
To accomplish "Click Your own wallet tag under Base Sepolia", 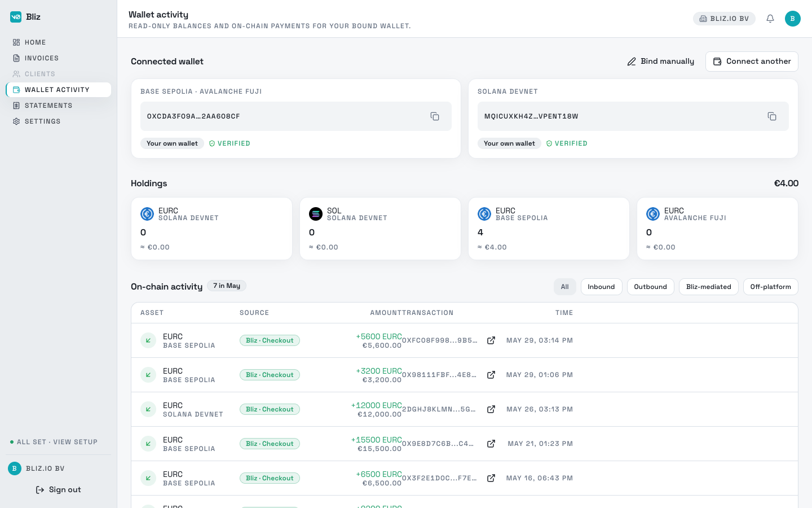I will point(172,143).
